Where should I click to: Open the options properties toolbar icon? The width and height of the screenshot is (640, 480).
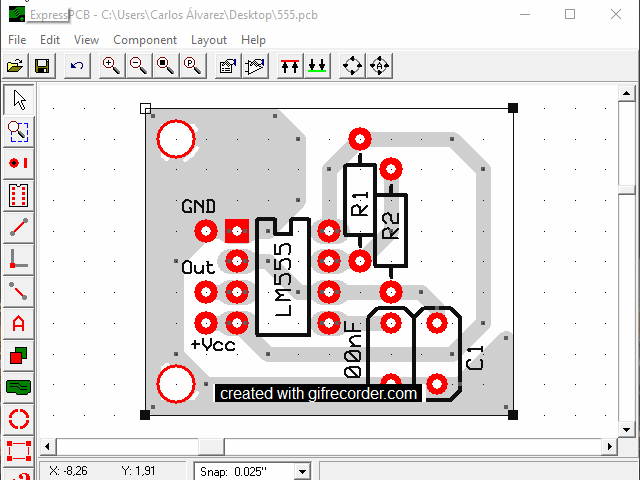pos(228,65)
